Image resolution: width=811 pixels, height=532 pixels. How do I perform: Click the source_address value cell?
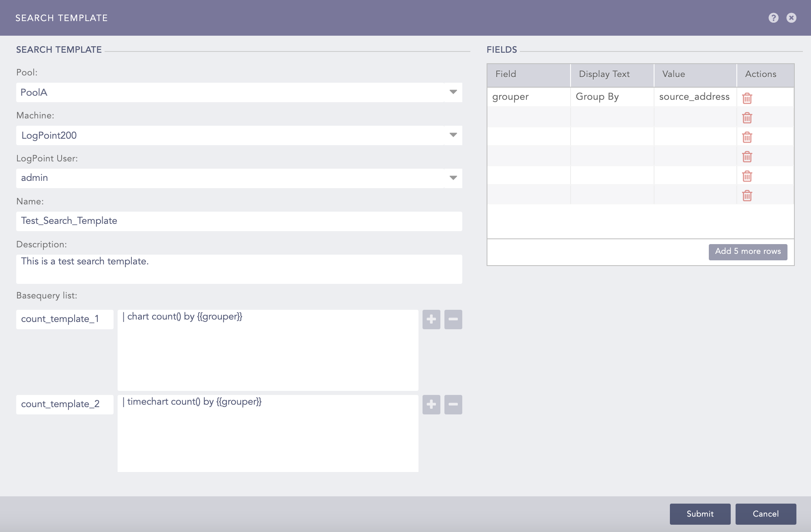click(x=694, y=97)
